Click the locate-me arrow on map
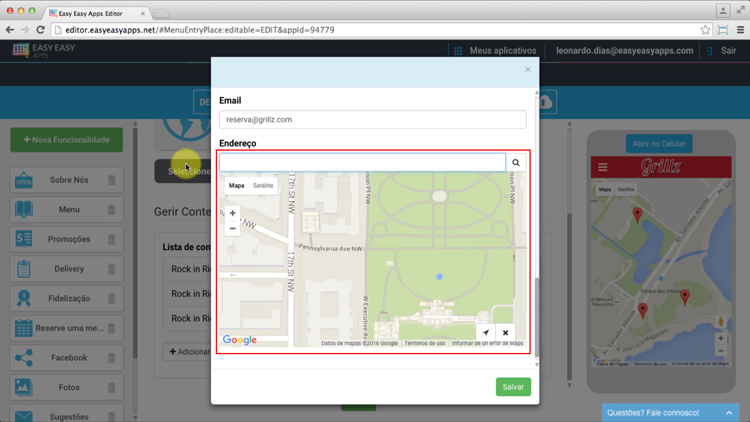This screenshot has height=422, width=750. pos(486,333)
